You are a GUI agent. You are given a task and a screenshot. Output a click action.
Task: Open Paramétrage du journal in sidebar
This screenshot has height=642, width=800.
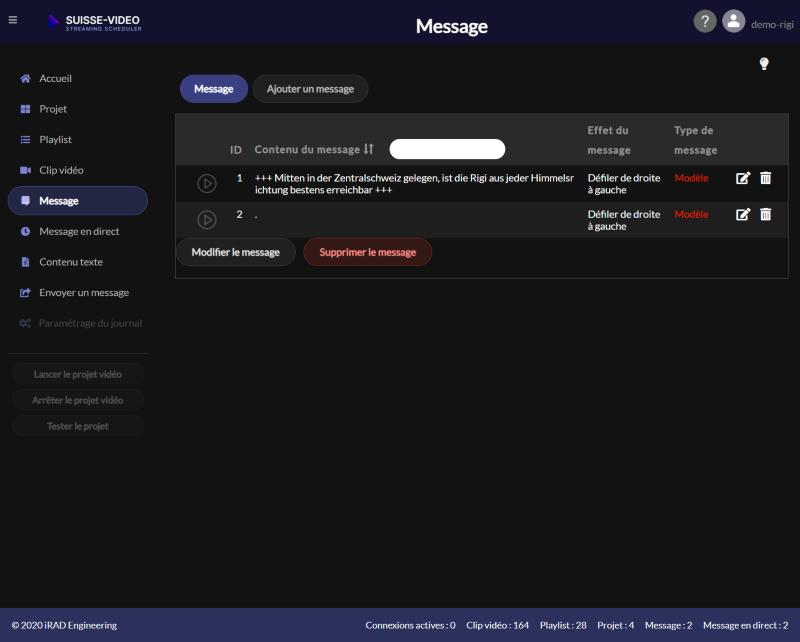pos(78,324)
